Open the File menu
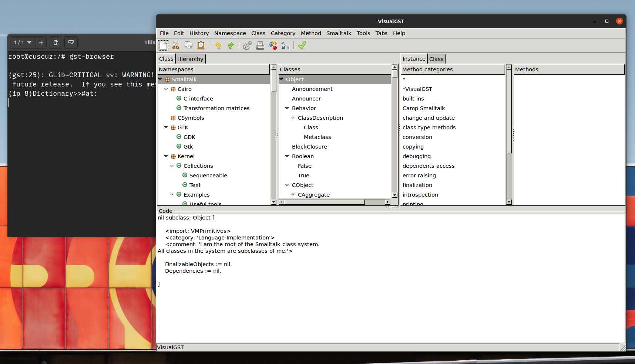This screenshot has height=364, width=635. 164,33
